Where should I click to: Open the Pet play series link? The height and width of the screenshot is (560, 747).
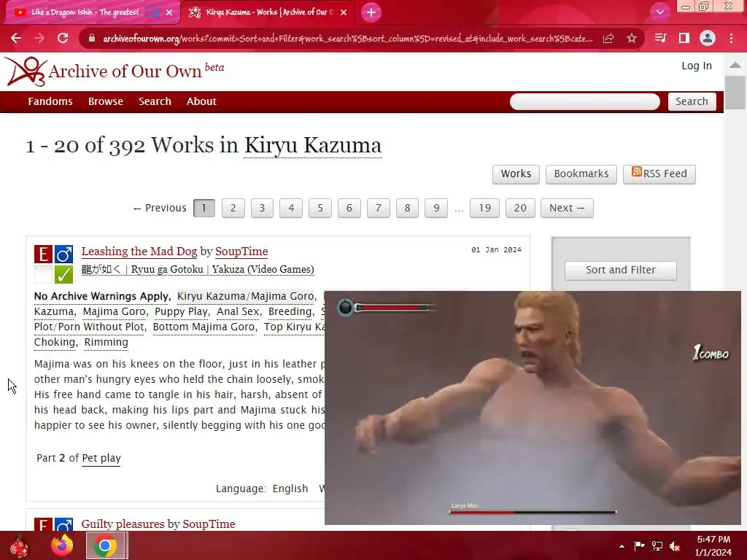click(x=101, y=458)
